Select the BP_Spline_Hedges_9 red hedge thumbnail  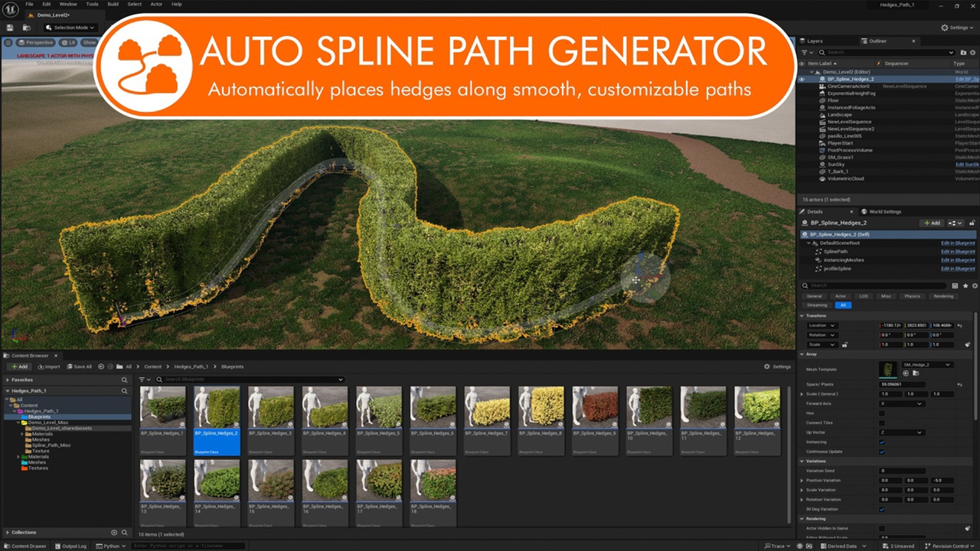(x=596, y=407)
